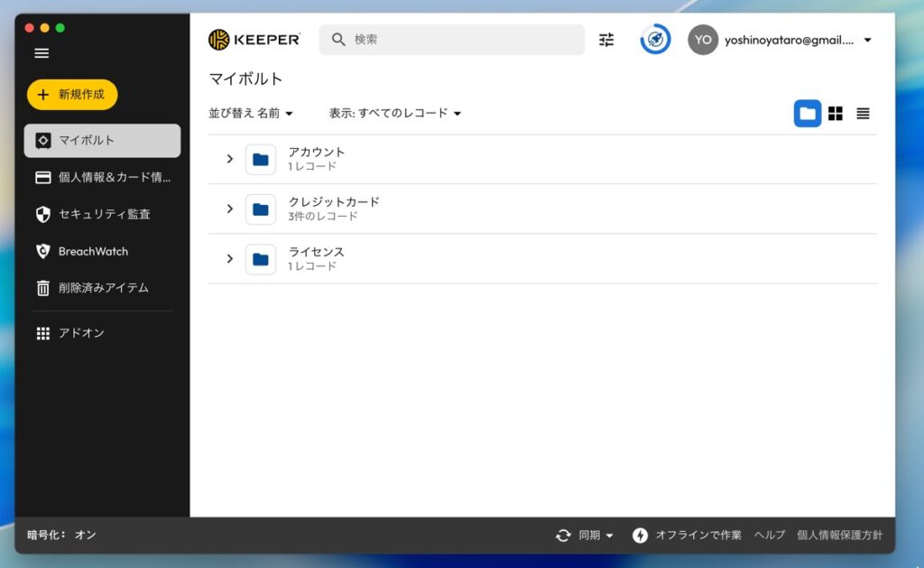Click the オフラインで作業 lightning icon

[x=641, y=535]
